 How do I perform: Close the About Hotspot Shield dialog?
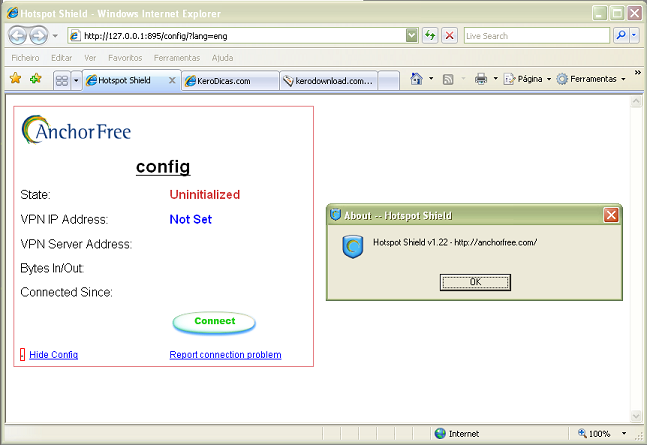(611, 215)
